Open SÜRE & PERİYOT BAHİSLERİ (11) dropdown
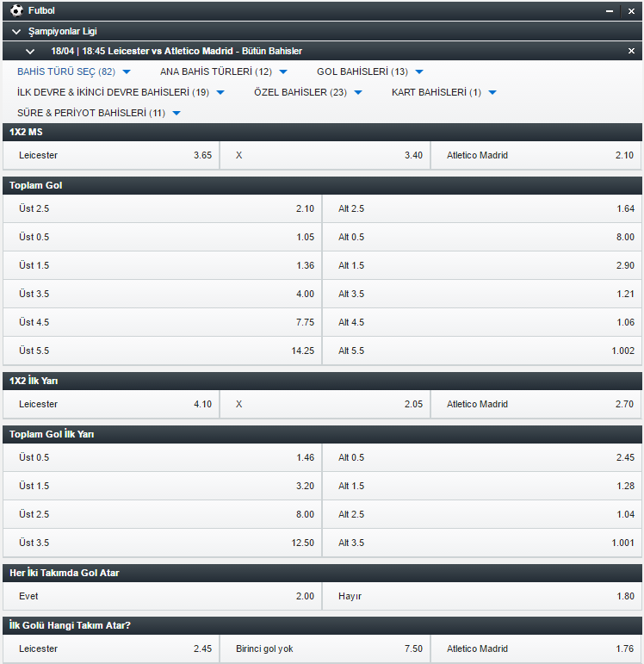 click(99, 113)
